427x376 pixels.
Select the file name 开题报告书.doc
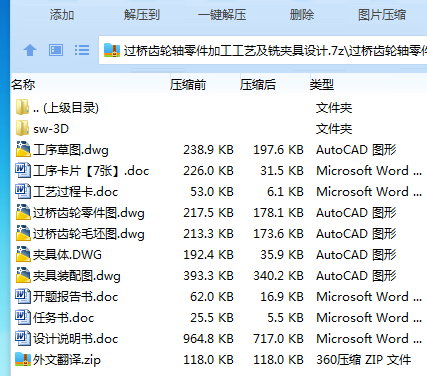click(x=75, y=297)
